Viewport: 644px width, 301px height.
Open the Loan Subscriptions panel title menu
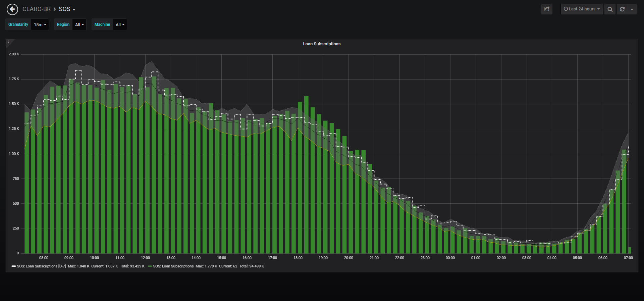pos(322,44)
